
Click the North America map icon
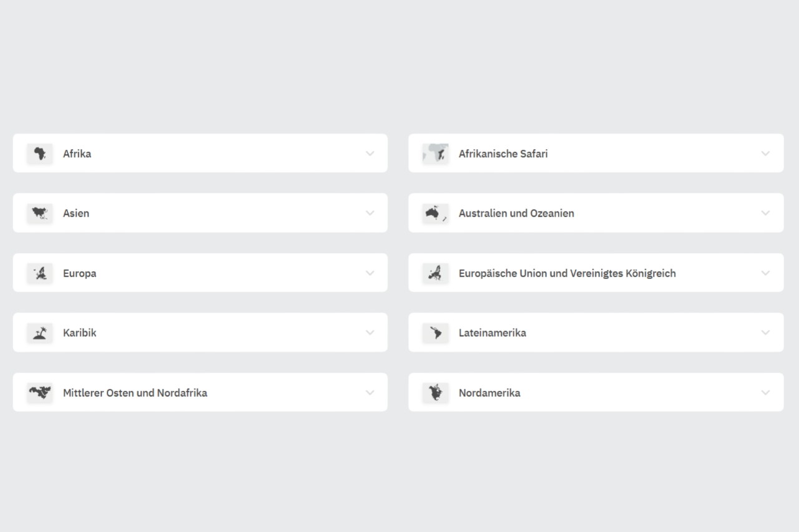435,393
